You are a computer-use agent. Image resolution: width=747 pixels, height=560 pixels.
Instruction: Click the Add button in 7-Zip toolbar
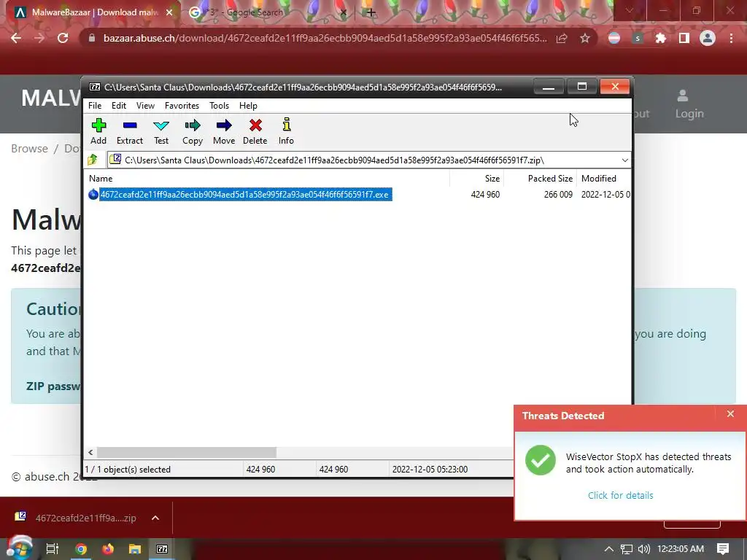click(98, 131)
